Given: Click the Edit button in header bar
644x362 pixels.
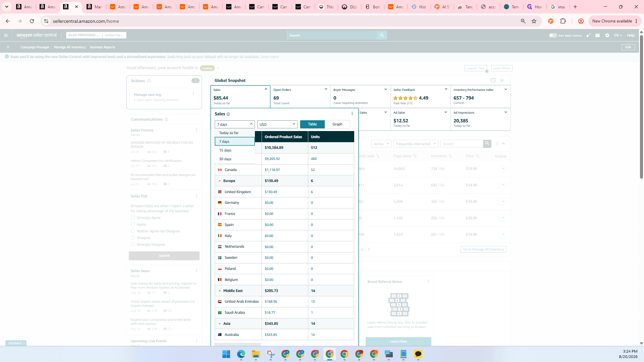Looking at the screenshot, I should pyautogui.click(x=628, y=47).
